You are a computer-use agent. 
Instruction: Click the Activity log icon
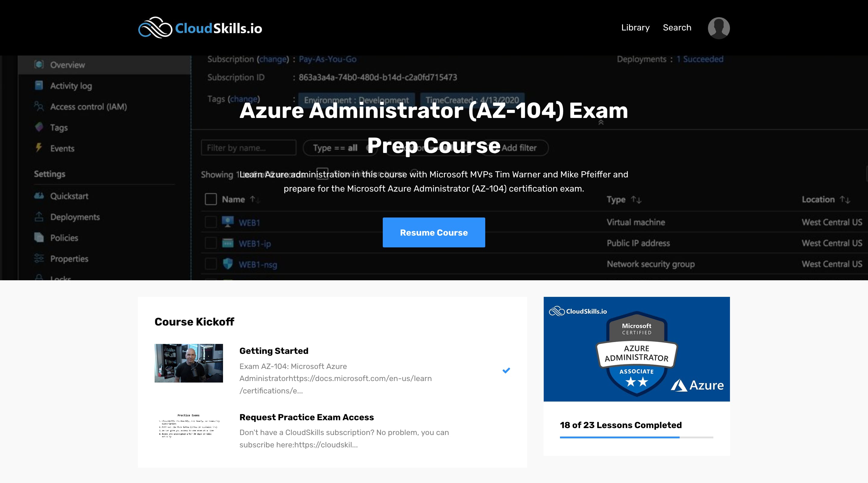(39, 85)
